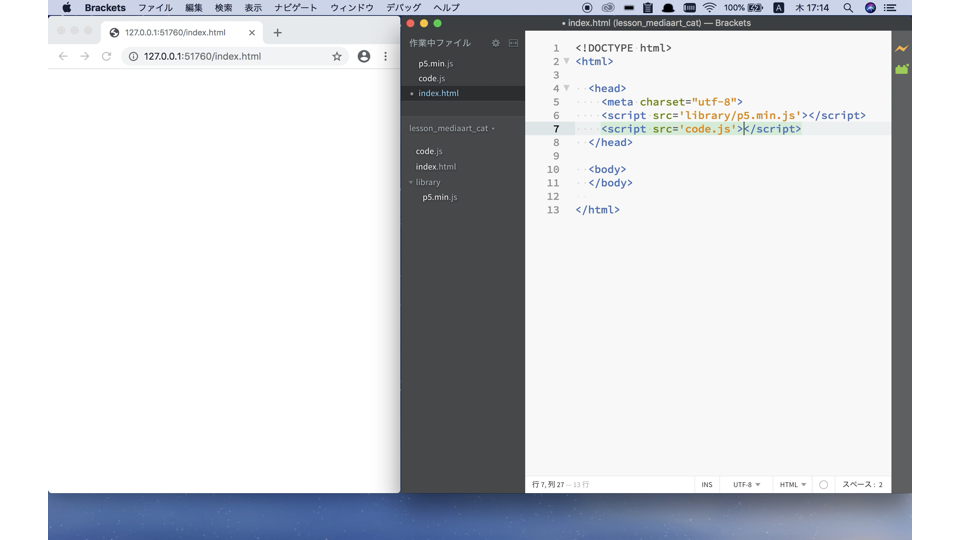Screen dimensions: 960x540
Task: Fold html tag at line 2
Action: pos(566,61)
